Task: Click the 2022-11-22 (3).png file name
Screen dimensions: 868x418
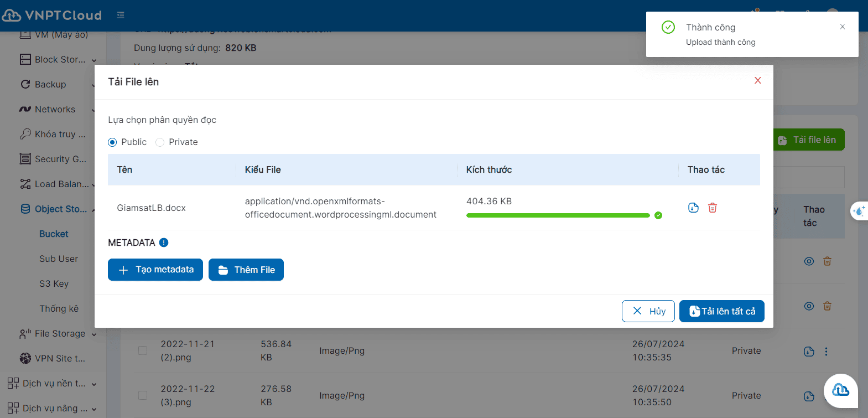Action: pyautogui.click(x=188, y=395)
